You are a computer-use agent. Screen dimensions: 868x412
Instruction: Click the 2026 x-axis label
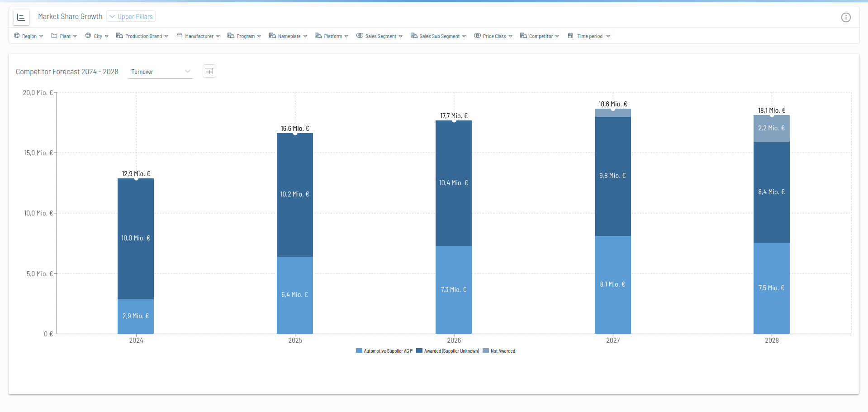tap(454, 340)
